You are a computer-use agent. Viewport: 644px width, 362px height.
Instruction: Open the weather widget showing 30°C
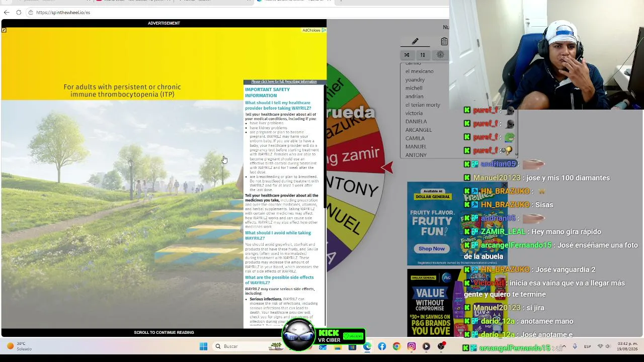[20, 346]
